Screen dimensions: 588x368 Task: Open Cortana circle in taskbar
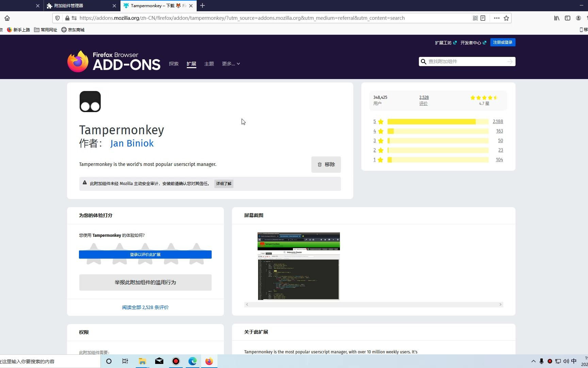pos(109,361)
